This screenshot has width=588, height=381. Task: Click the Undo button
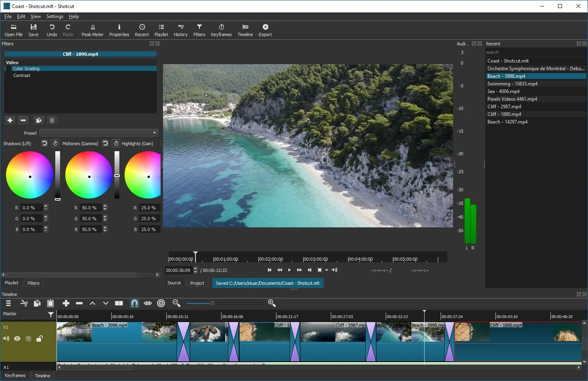(52, 30)
